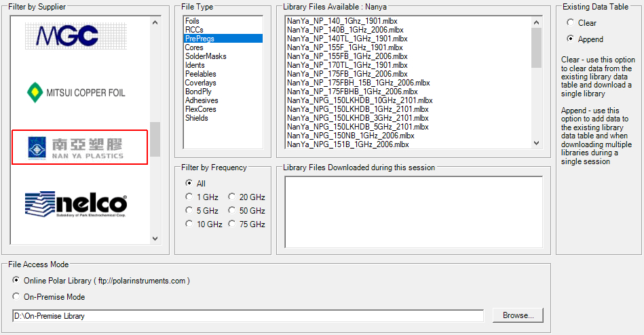Viewport: 644px width, 335px height.
Task: Click supplier list scroll up arrow
Action: (155, 22)
